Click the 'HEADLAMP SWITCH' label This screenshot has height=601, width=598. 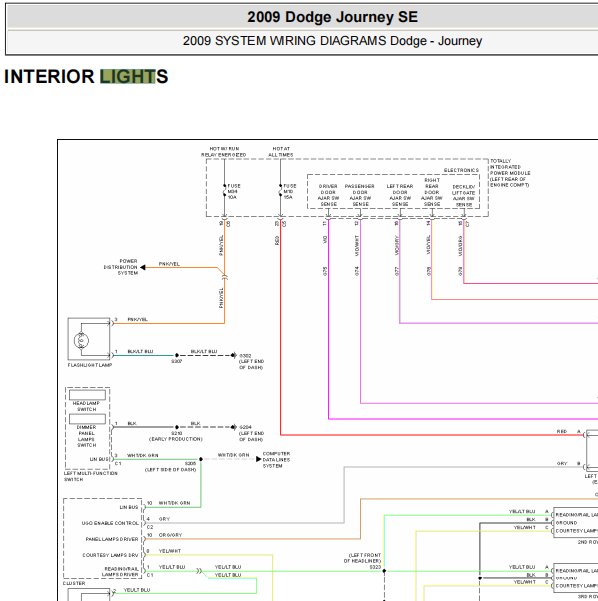(x=86, y=406)
